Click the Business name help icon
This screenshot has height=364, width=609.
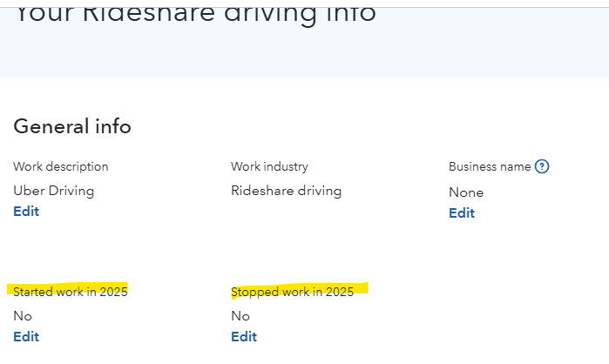coord(542,166)
